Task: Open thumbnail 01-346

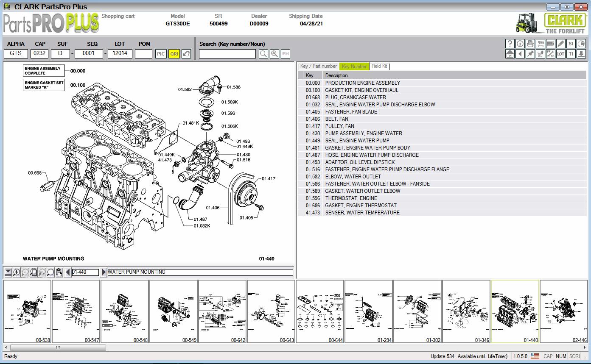Action: coord(466,311)
